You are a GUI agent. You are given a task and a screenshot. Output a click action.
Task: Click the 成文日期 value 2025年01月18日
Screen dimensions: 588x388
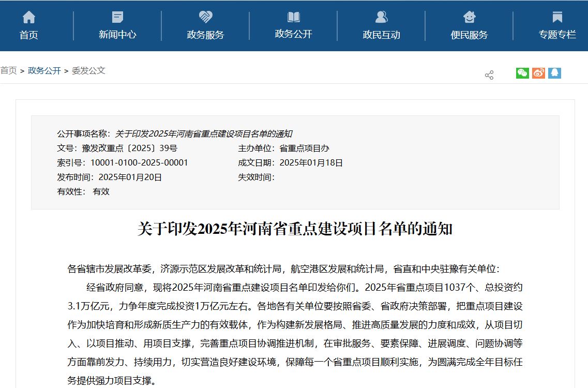pyautogui.click(x=311, y=162)
